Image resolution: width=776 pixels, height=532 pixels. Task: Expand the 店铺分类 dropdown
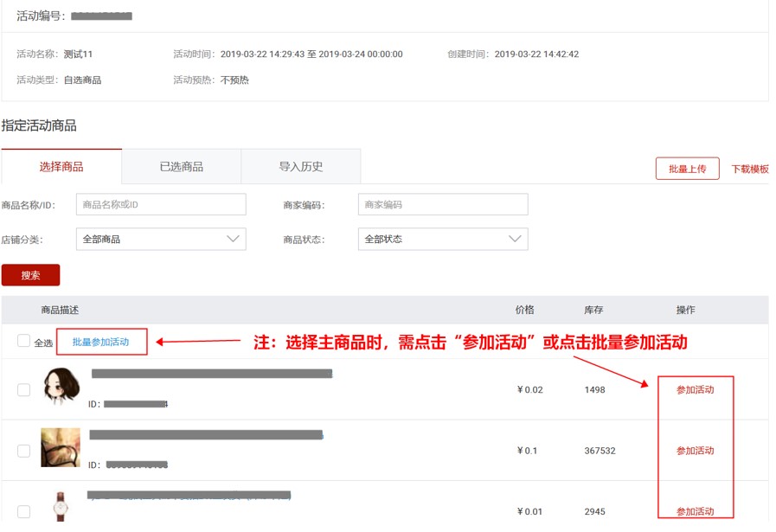[x=161, y=240]
